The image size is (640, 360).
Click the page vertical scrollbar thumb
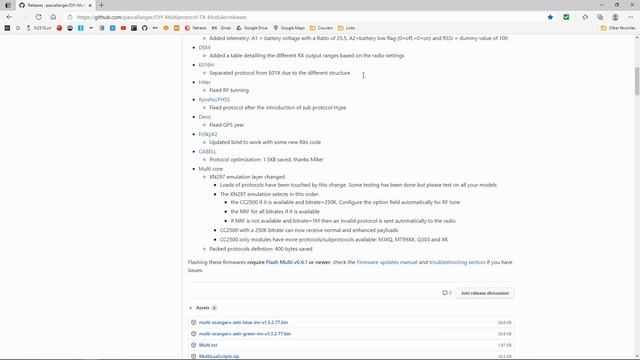coord(637,81)
